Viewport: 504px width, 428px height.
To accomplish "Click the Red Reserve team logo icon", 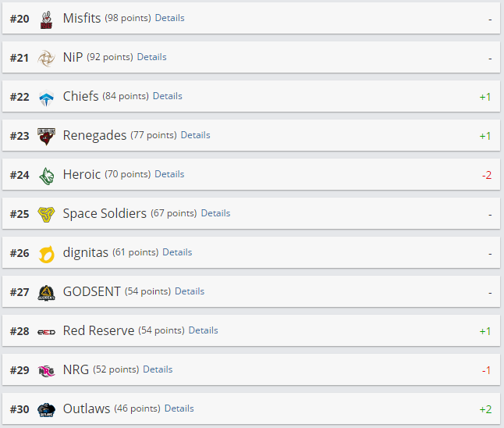I will 46,331.
